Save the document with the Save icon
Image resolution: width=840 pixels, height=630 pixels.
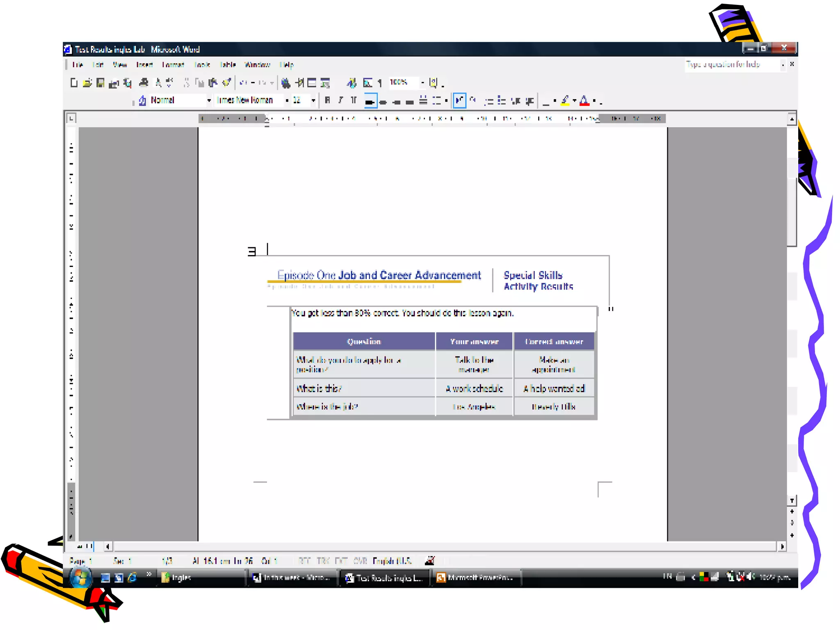pos(100,83)
